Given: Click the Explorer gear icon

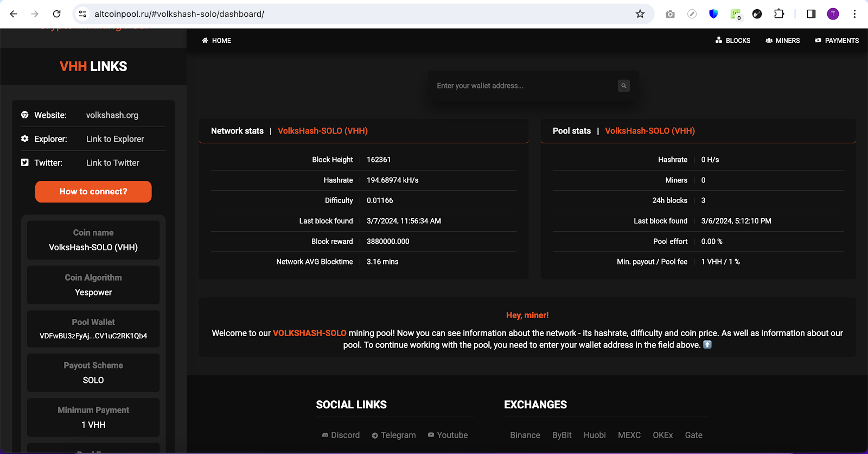Looking at the screenshot, I should 25,139.
